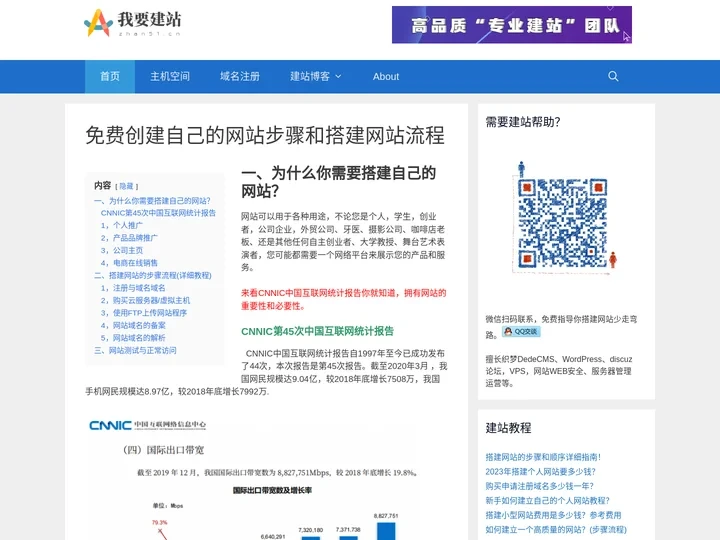
Task: Jump to 二、搭建网站的步骤流程(详细教程) section
Action: click(153, 276)
